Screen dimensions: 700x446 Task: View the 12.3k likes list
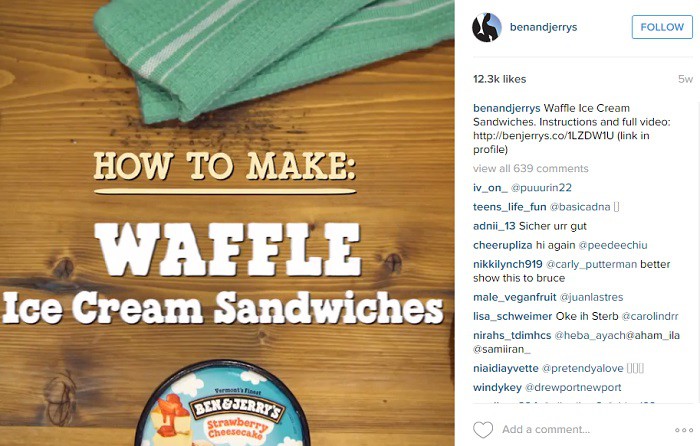pos(500,79)
